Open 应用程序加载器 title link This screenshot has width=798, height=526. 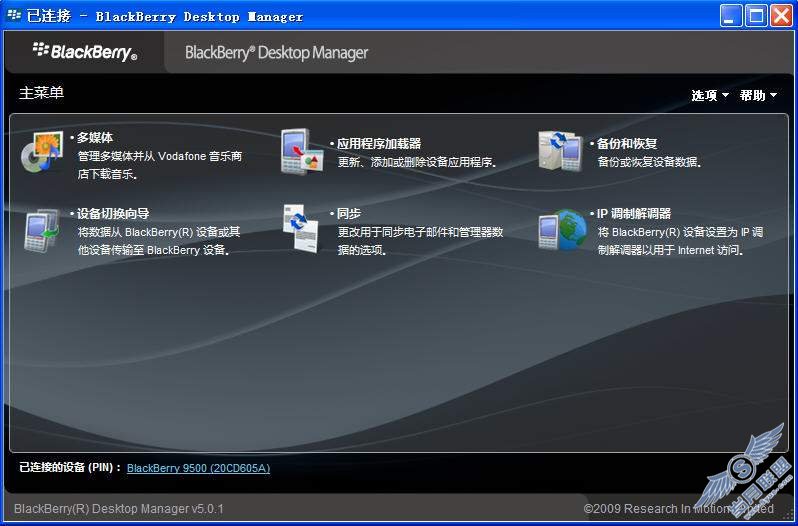tap(379, 143)
